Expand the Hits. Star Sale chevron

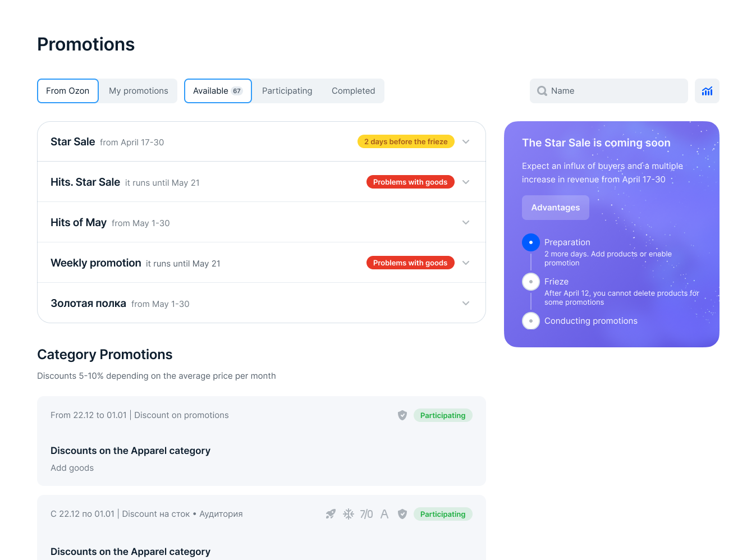pyautogui.click(x=466, y=182)
